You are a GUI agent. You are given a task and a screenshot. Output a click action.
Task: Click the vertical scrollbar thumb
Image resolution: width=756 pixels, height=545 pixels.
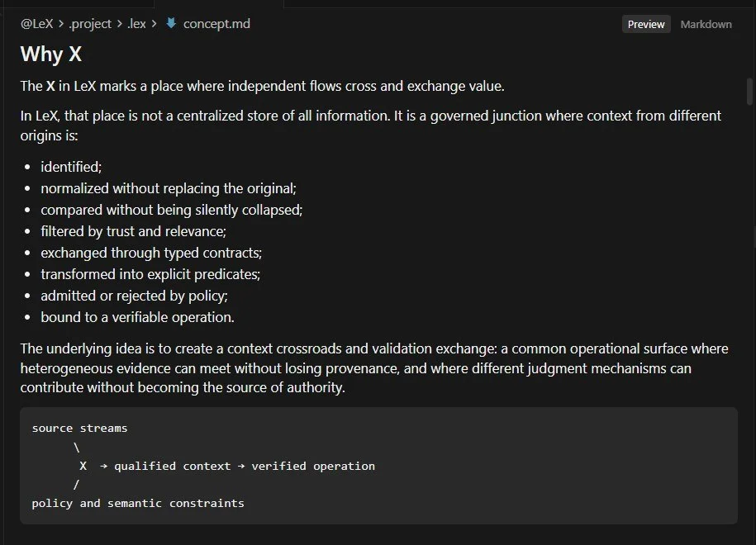(749, 91)
